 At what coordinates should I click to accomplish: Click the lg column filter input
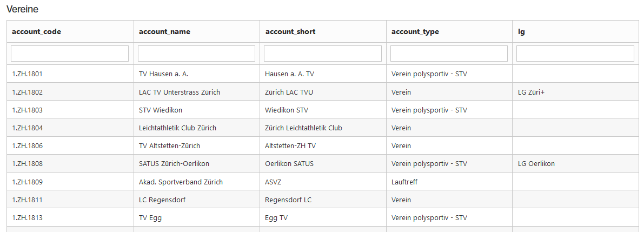point(575,54)
